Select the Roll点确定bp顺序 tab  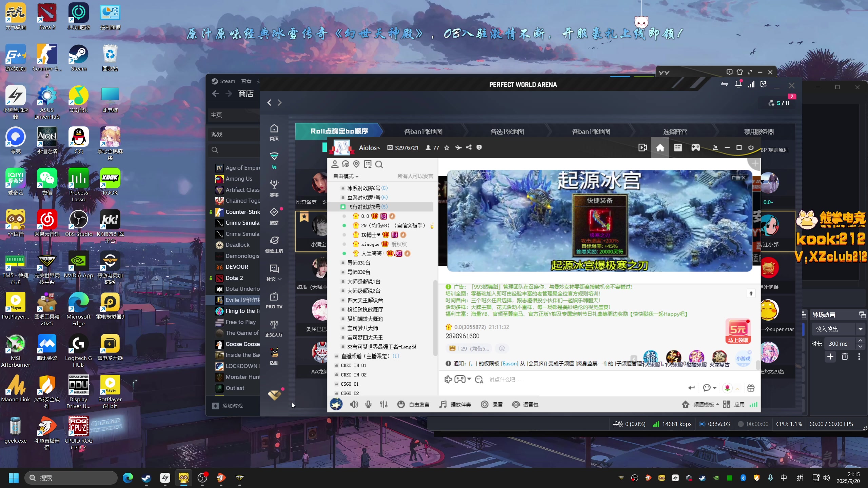(339, 131)
